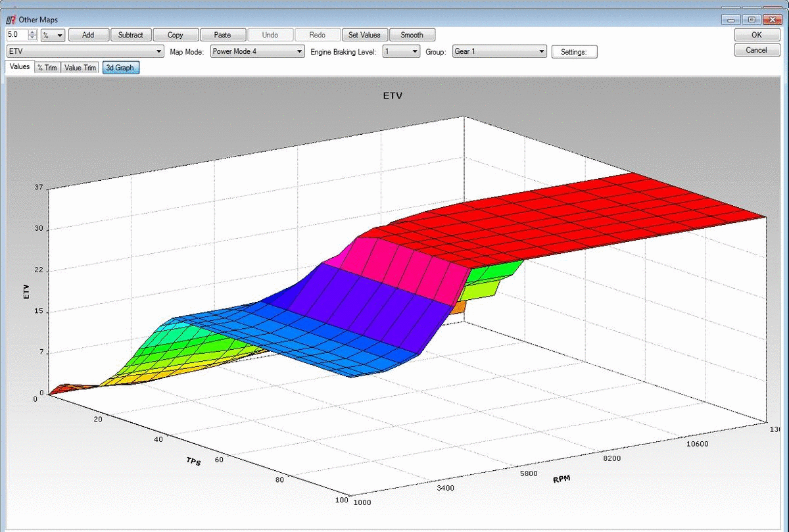Click the Smooth button
This screenshot has width=789, height=532.
point(412,35)
